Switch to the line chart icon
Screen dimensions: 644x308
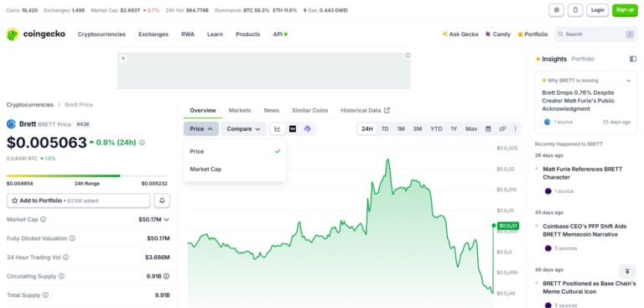pos(278,128)
